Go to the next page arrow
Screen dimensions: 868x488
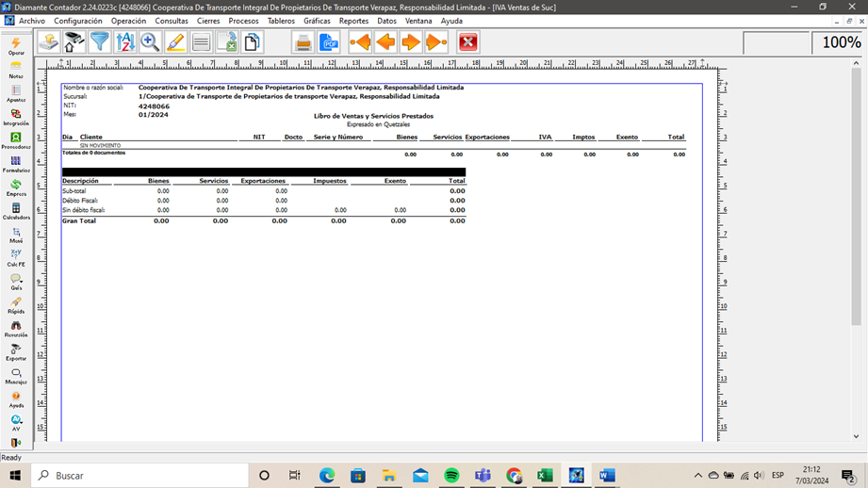(x=411, y=42)
